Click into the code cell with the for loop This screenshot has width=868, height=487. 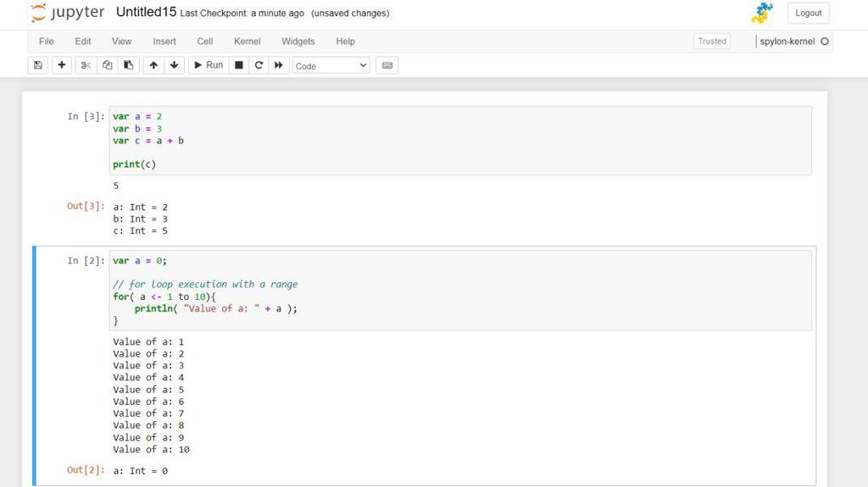[x=460, y=290]
